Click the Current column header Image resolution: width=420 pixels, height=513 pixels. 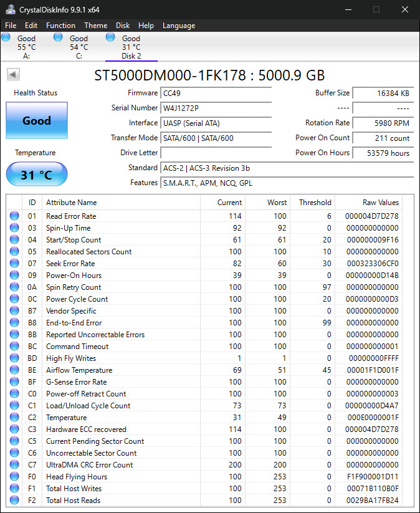point(222,203)
